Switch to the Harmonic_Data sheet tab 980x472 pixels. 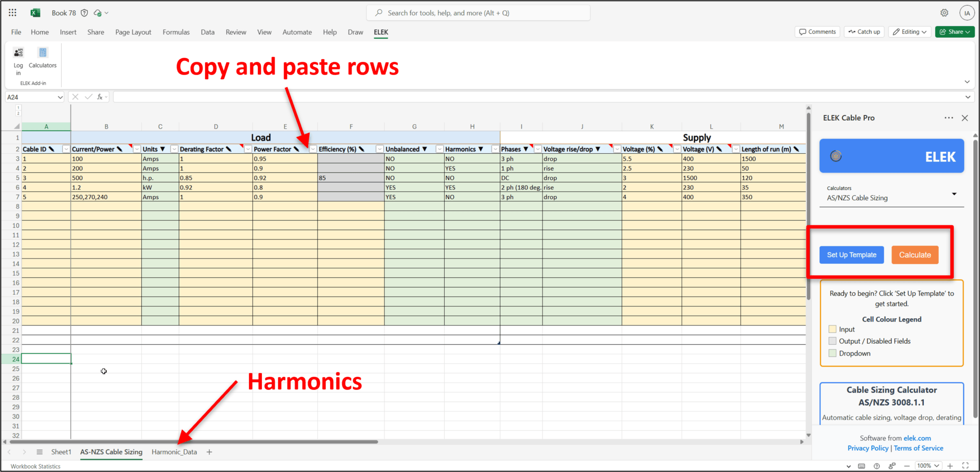coord(174,452)
